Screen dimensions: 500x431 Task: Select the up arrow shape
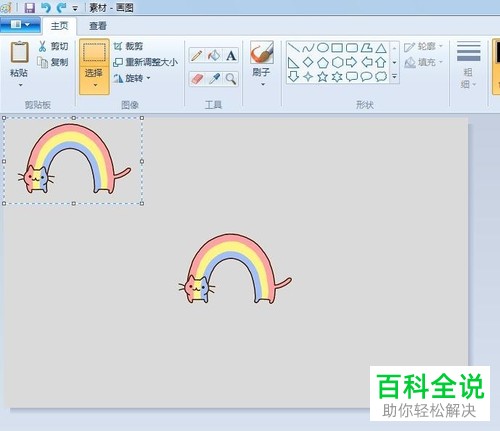[381, 62]
